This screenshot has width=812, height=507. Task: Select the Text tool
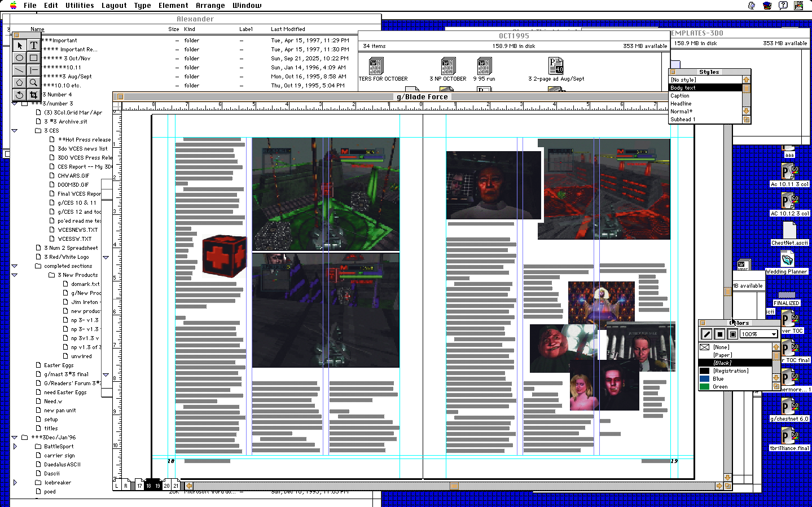point(34,45)
